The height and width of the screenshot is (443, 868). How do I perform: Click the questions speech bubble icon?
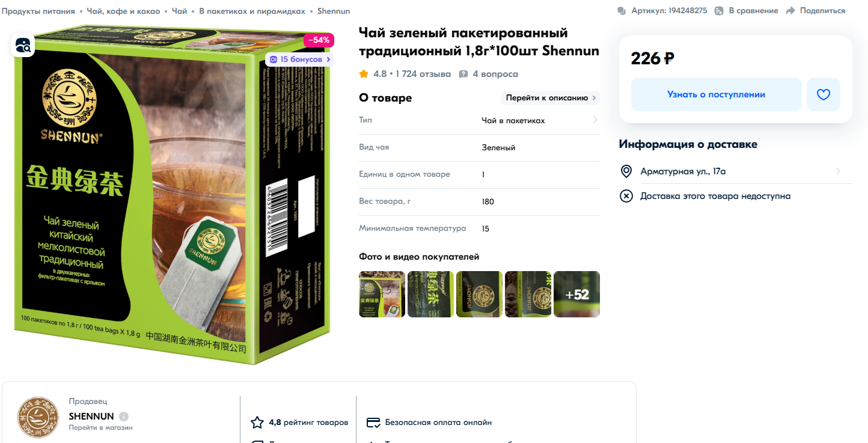(463, 74)
